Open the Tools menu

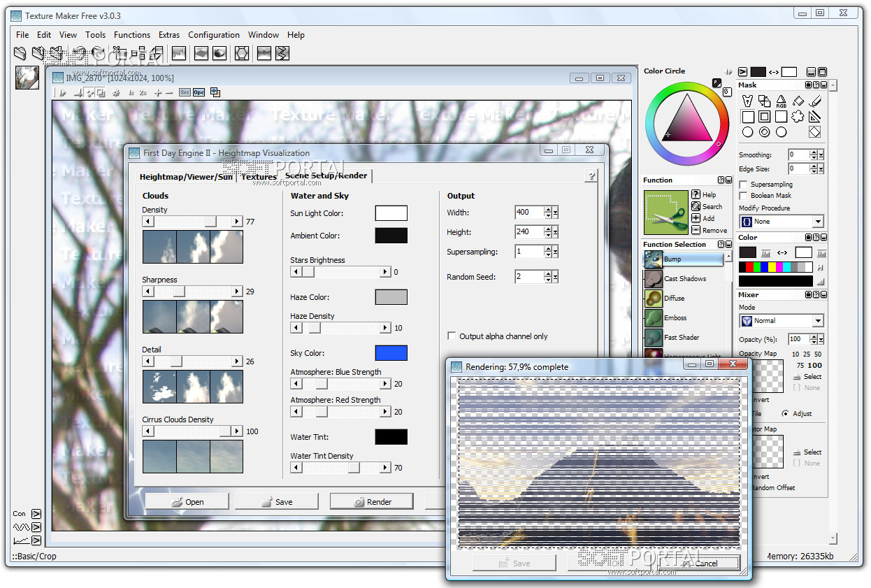coord(96,34)
